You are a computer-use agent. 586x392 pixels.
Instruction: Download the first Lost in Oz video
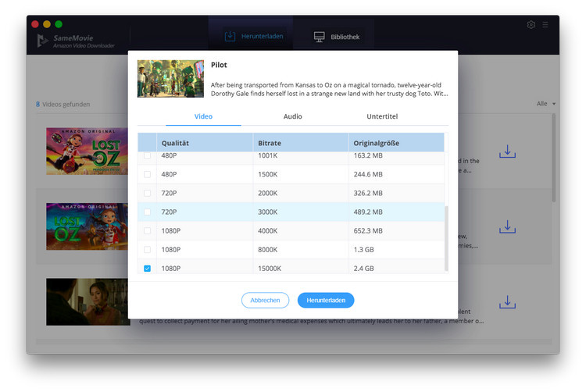click(x=507, y=151)
